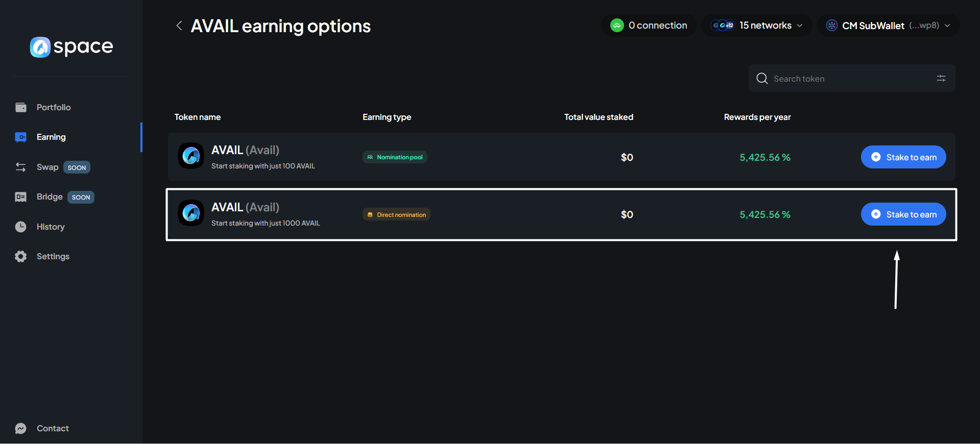Open the 0 connection status selector
Image resolution: width=980 pixels, height=444 pixels.
pos(649,26)
